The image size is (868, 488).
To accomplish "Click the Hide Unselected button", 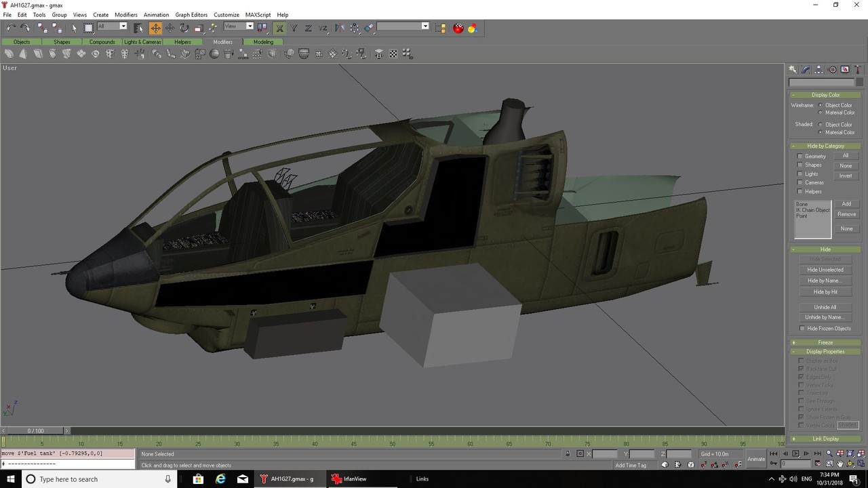I will [x=825, y=270].
